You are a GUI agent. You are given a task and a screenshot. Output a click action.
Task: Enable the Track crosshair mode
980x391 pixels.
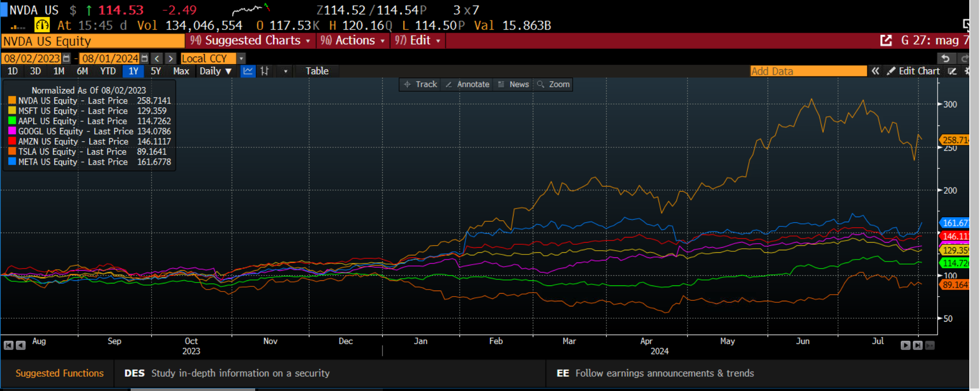(x=421, y=85)
